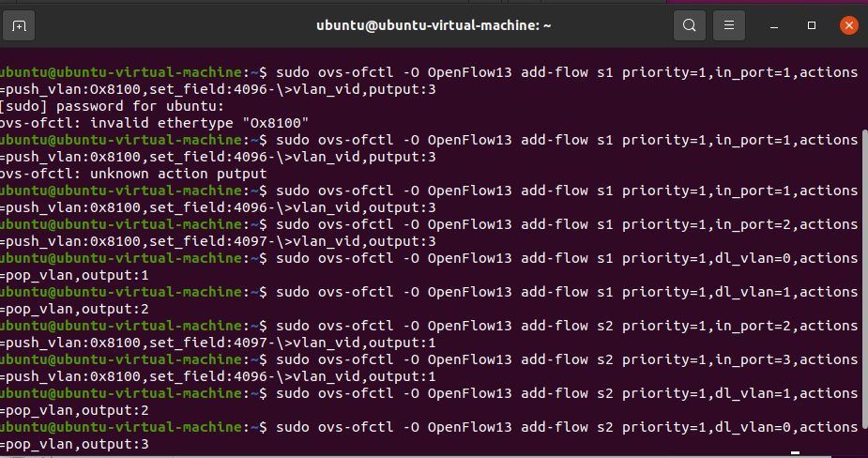This screenshot has height=458, width=868.
Task: Open the terminal search icon
Action: (689, 25)
